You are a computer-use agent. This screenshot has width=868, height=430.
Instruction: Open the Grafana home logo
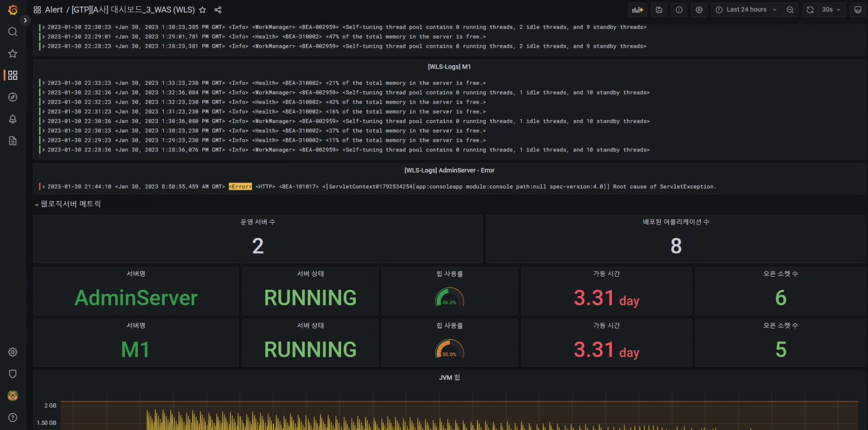pos(13,10)
